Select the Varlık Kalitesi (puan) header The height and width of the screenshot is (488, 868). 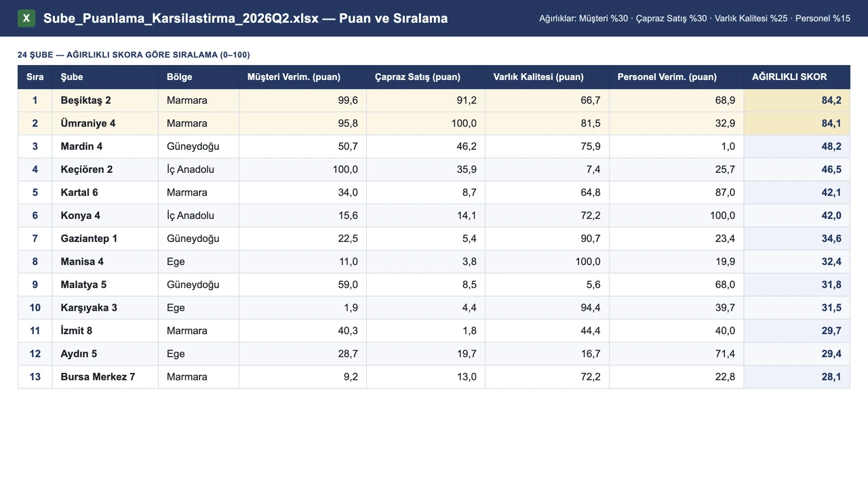pyautogui.click(x=547, y=77)
